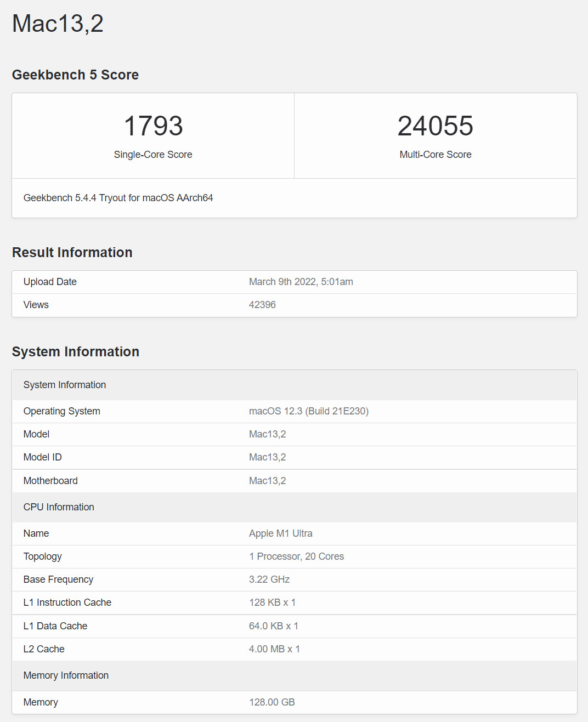Click the Memory 128.00 GB value

pos(272,702)
